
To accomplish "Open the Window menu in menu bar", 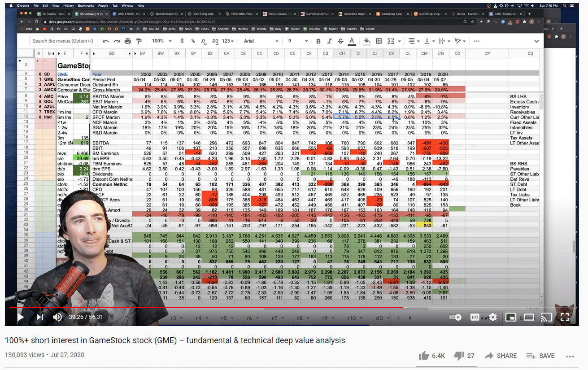I will point(127,5).
